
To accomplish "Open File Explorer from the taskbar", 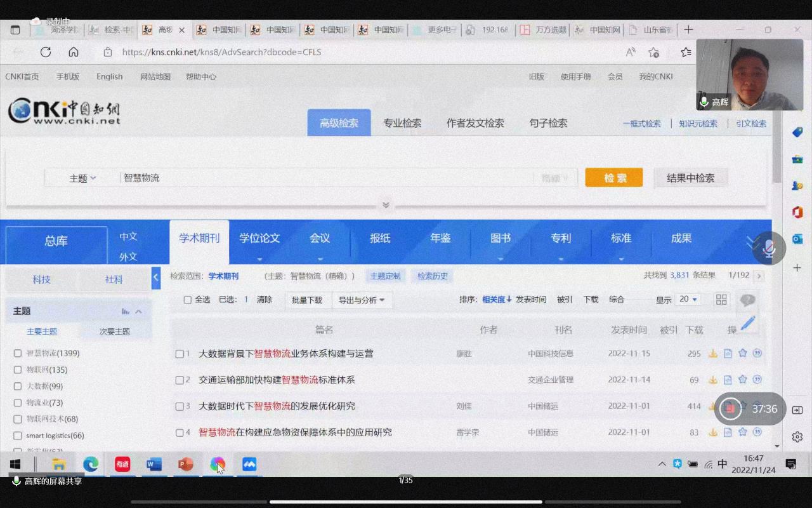I will 59,465.
